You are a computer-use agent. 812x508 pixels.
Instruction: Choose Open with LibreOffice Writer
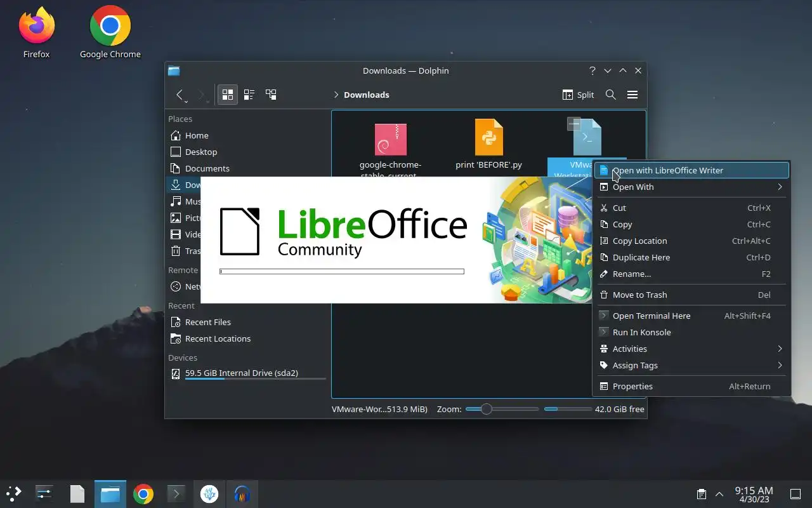point(691,170)
